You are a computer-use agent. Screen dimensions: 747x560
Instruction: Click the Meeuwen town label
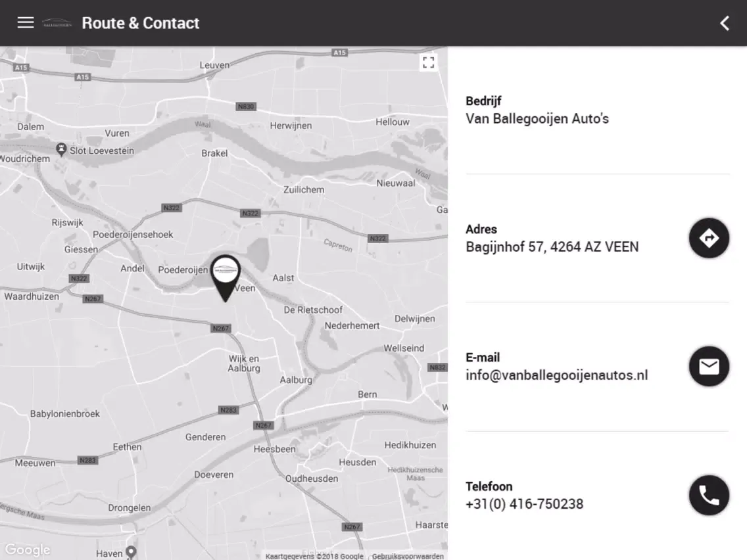point(35,463)
